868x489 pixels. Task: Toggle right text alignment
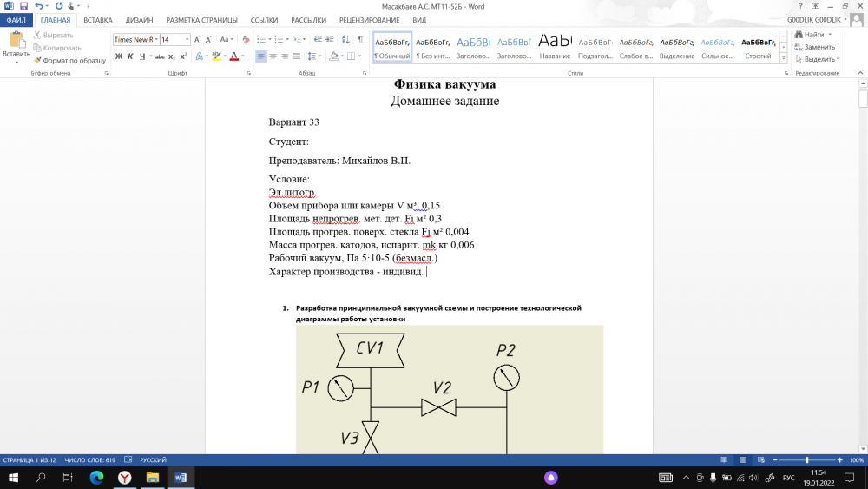pyautogui.click(x=285, y=56)
